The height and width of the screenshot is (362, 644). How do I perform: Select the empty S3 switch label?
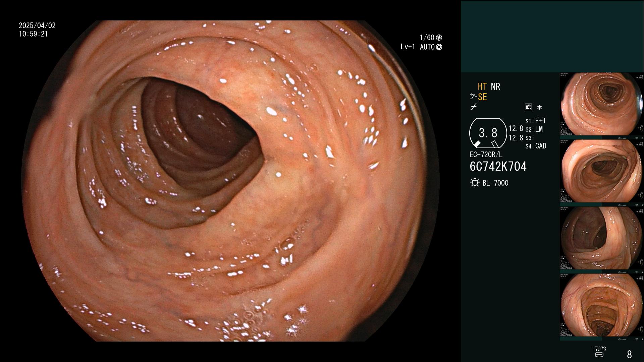[x=529, y=138]
